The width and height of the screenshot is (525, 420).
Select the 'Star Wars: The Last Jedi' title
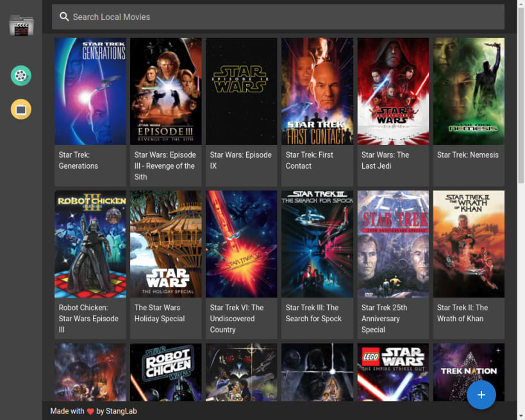click(x=385, y=160)
